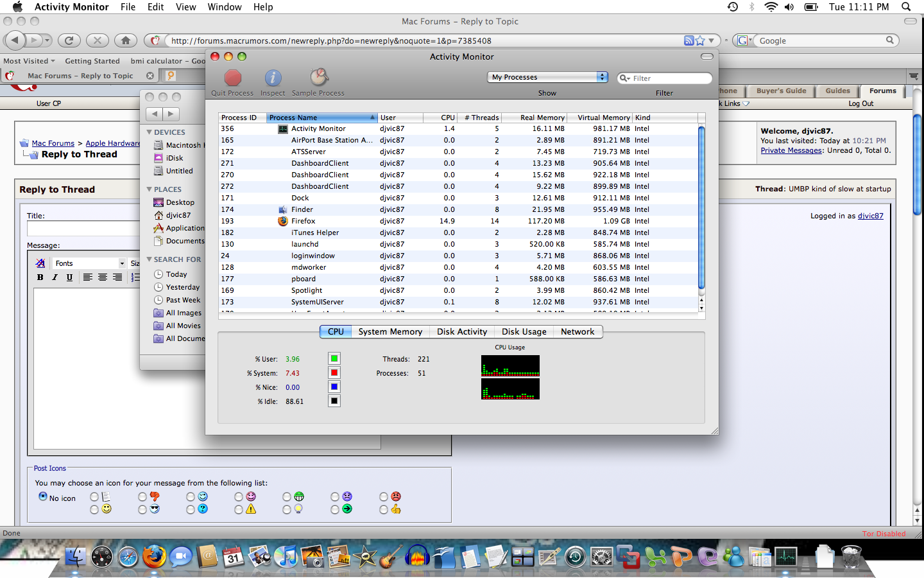The height and width of the screenshot is (578, 924).
Task: Select the warning triangle post icon radio
Action: [239, 509]
